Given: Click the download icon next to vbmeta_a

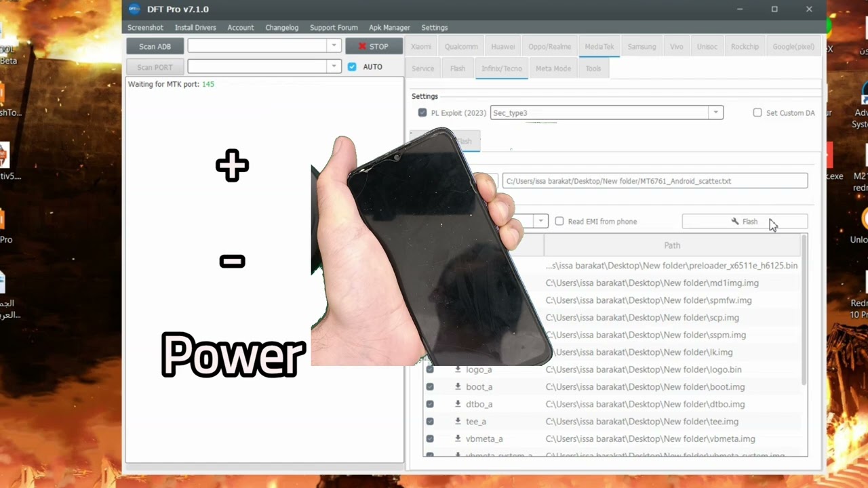Looking at the screenshot, I should [458, 439].
